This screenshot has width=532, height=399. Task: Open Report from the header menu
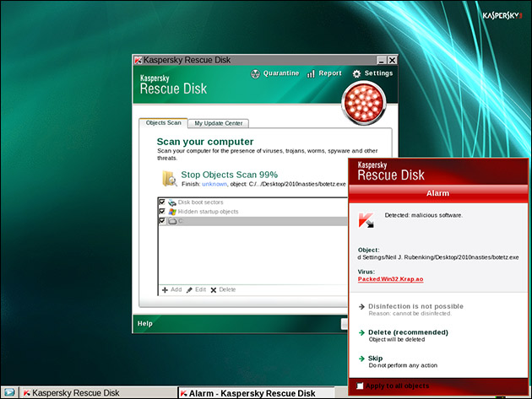(x=330, y=73)
